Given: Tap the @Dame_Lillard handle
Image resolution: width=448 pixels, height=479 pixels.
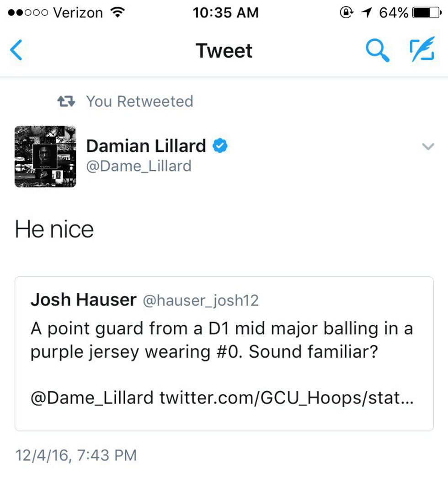Looking at the screenshot, I should click(139, 166).
